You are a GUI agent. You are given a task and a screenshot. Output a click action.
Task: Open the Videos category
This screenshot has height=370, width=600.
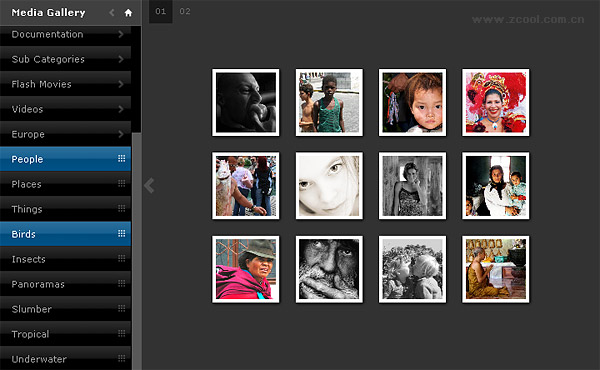click(65, 109)
